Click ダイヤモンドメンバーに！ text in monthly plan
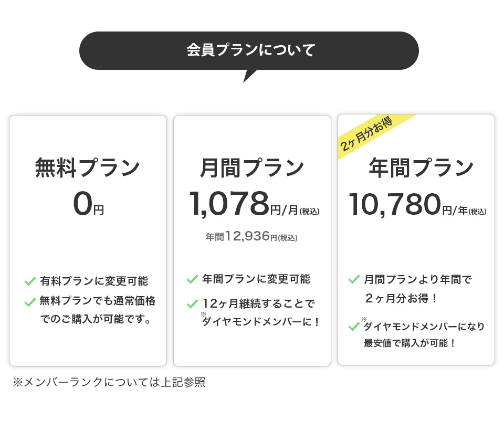Screen dimensions: 504x430 tap(261, 321)
